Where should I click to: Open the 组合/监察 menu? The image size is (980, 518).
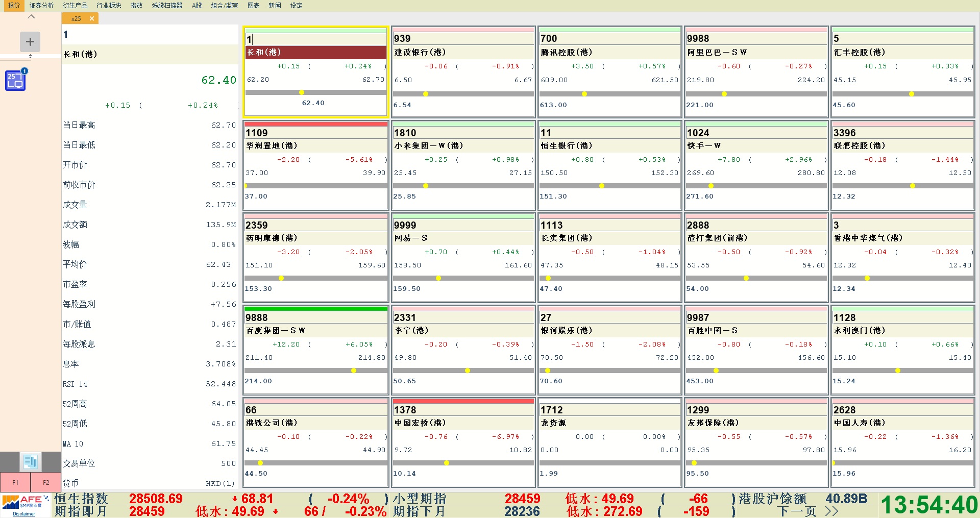[225, 6]
